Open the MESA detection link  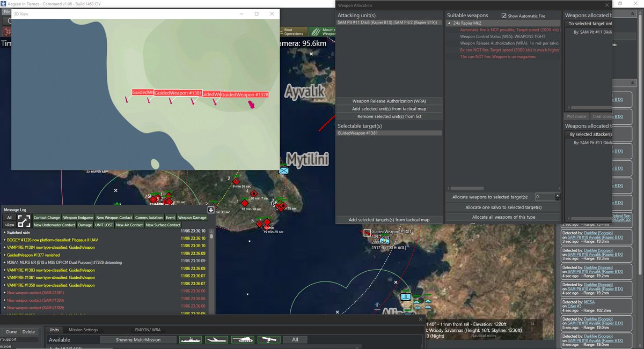(589, 302)
